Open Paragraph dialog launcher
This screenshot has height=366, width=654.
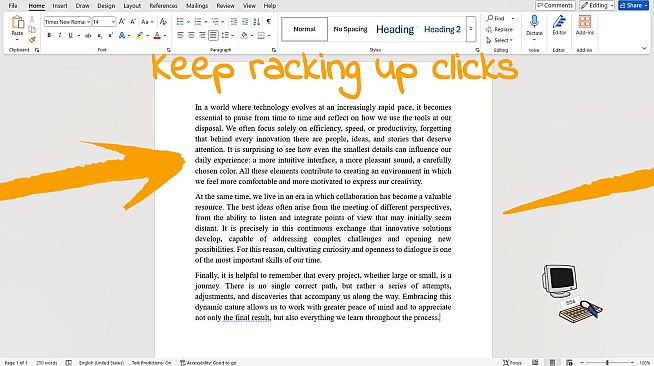[x=274, y=50]
